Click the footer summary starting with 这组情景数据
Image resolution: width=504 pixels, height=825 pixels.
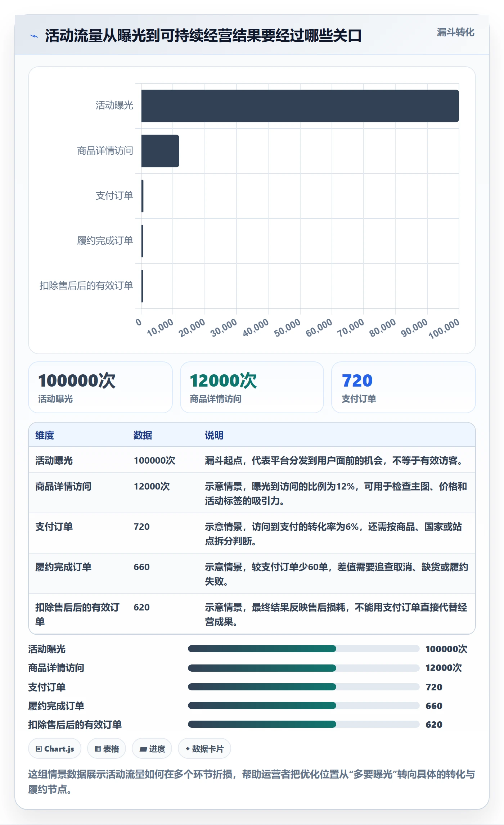pos(252,781)
